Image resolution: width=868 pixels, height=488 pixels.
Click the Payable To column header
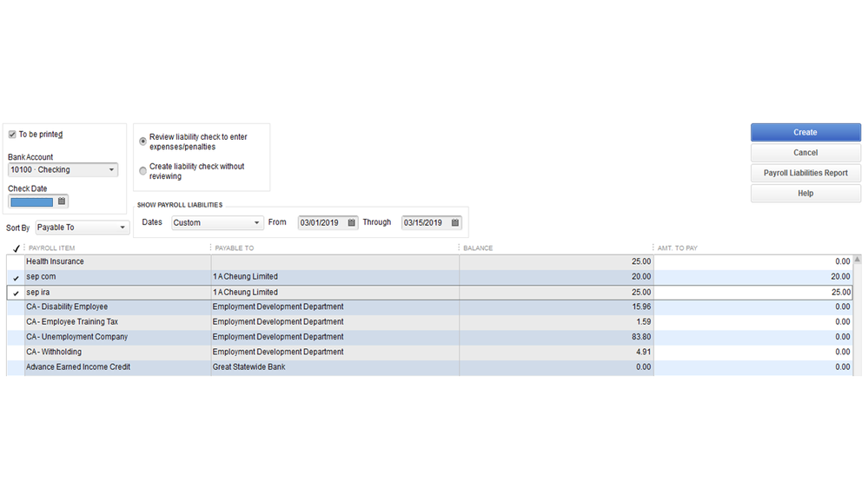235,248
